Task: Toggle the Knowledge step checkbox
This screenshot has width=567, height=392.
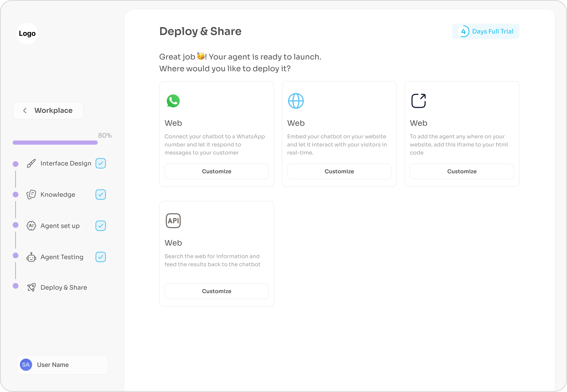Action: pos(101,195)
